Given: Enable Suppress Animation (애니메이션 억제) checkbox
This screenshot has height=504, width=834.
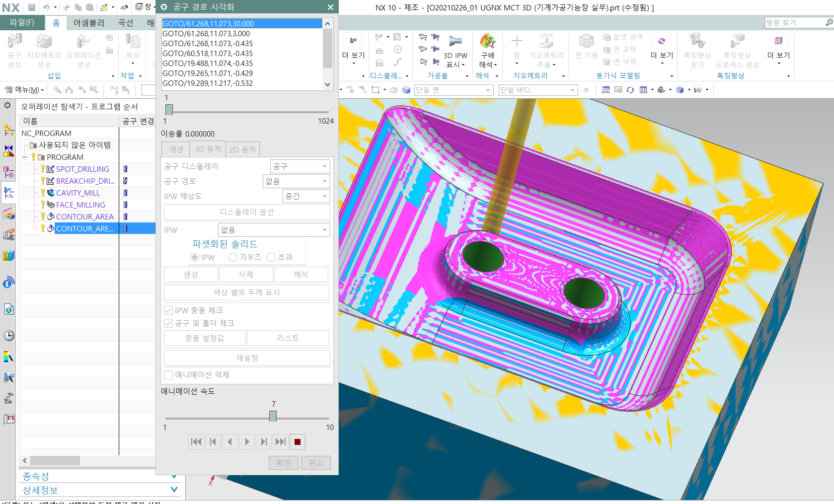Looking at the screenshot, I should 168,375.
